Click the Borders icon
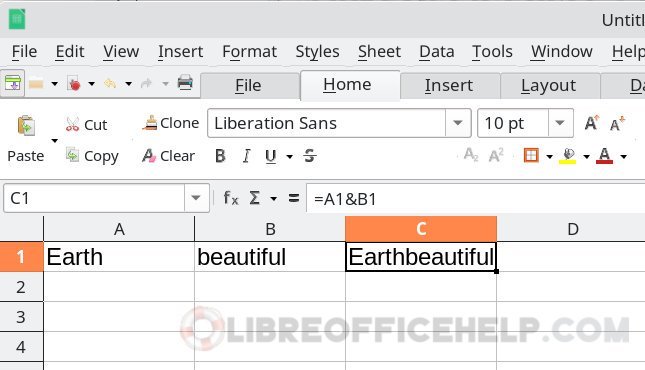The image size is (645, 370). tap(531, 155)
